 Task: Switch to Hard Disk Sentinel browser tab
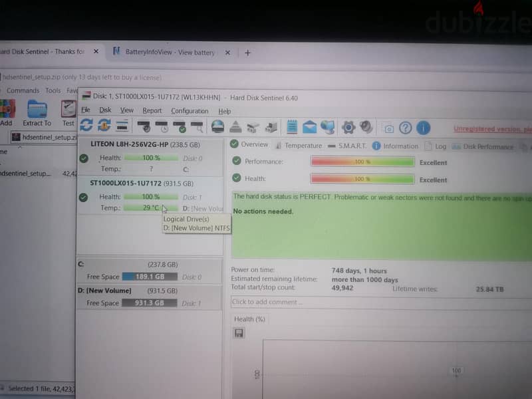point(43,52)
